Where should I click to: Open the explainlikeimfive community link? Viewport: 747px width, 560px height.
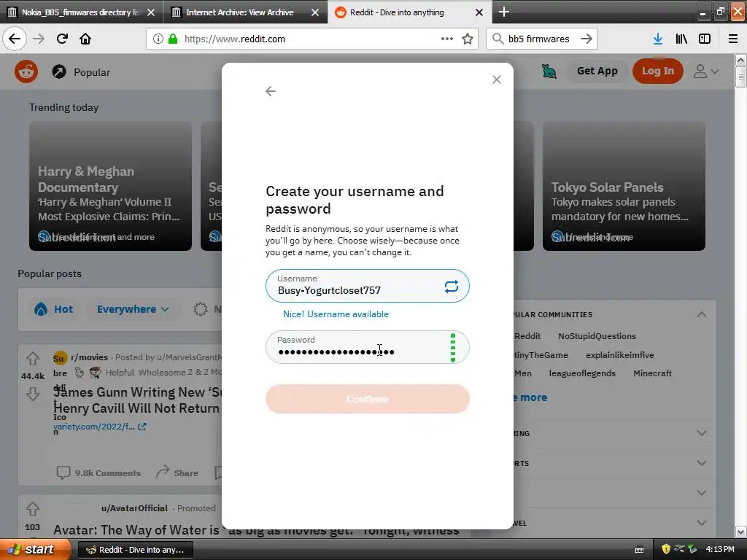point(620,355)
